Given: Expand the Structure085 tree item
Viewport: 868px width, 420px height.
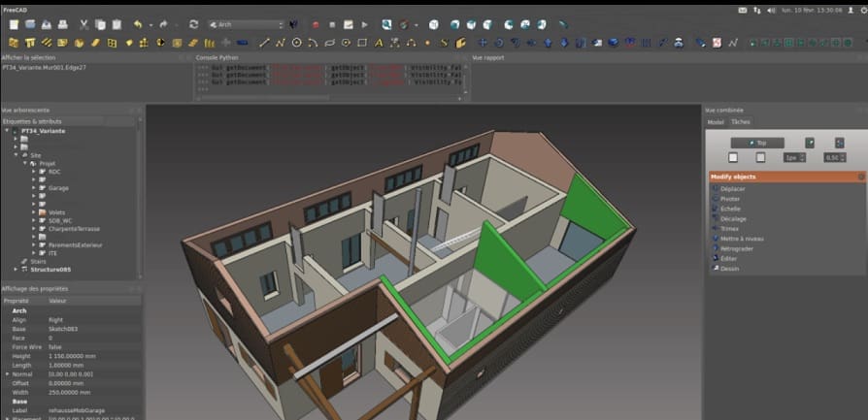Looking at the screenshot, I should 16,269.
